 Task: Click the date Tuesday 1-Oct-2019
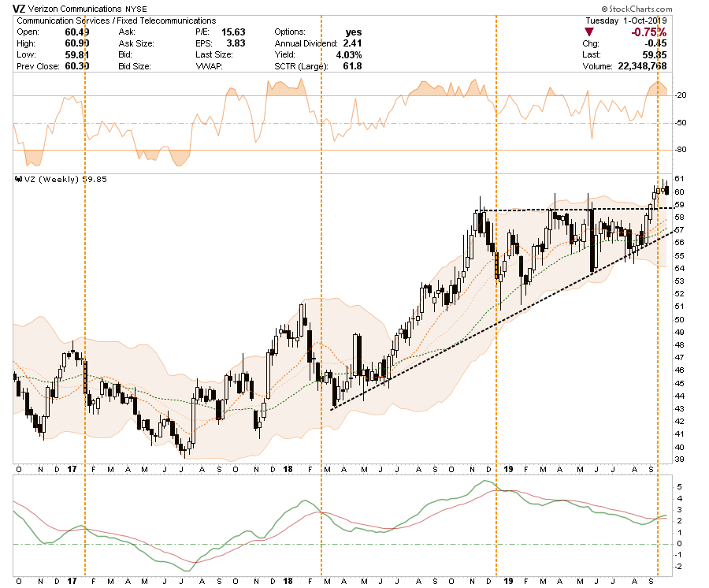(x=625, y=20)
